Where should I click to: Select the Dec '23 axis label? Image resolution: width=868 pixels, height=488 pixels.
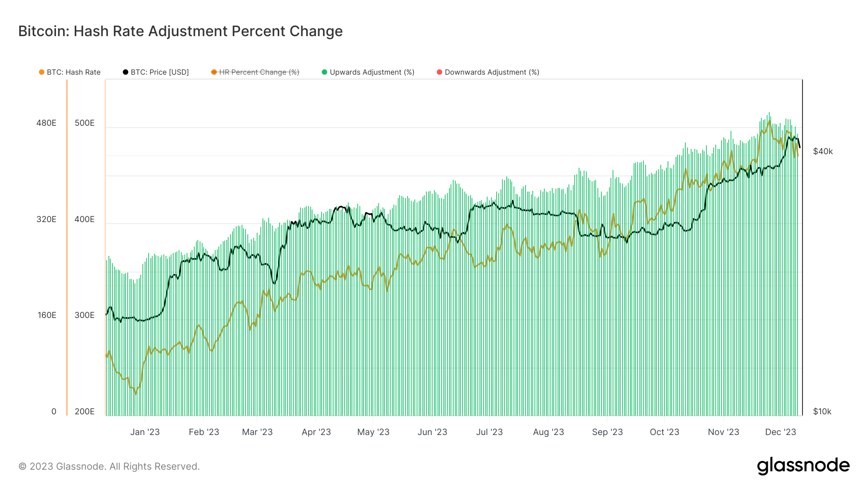click(780, 432)
